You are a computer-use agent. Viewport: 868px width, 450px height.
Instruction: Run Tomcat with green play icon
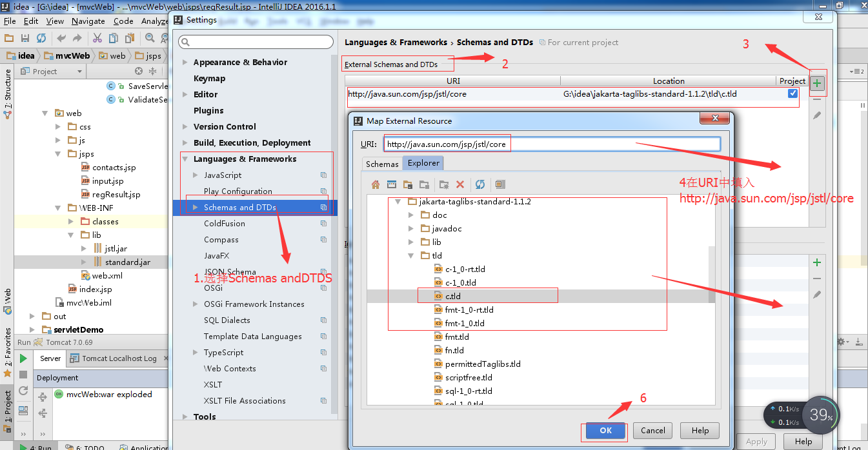coord(23,358)
